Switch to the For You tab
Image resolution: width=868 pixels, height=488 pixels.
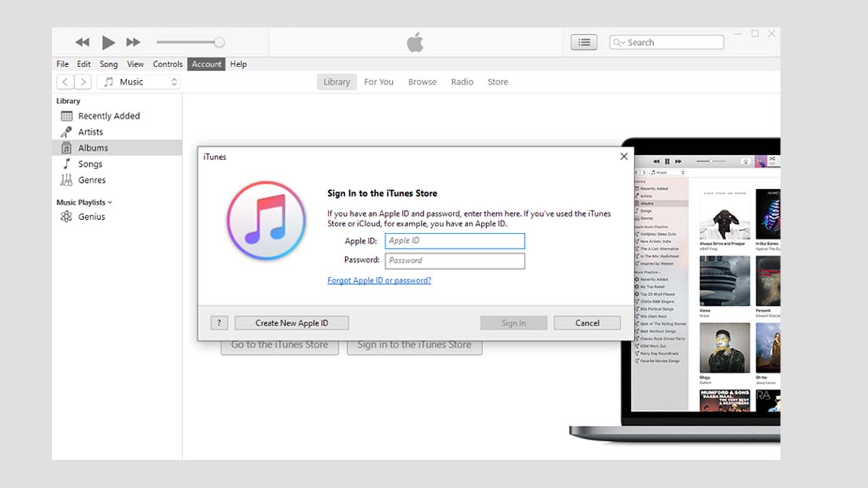(379, 82)
